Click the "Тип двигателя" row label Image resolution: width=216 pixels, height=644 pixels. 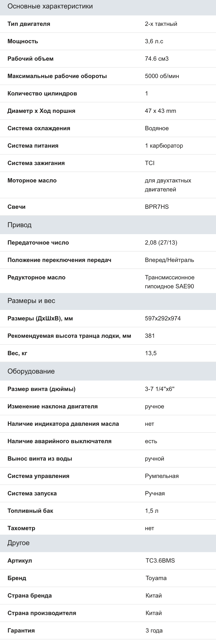29,24
